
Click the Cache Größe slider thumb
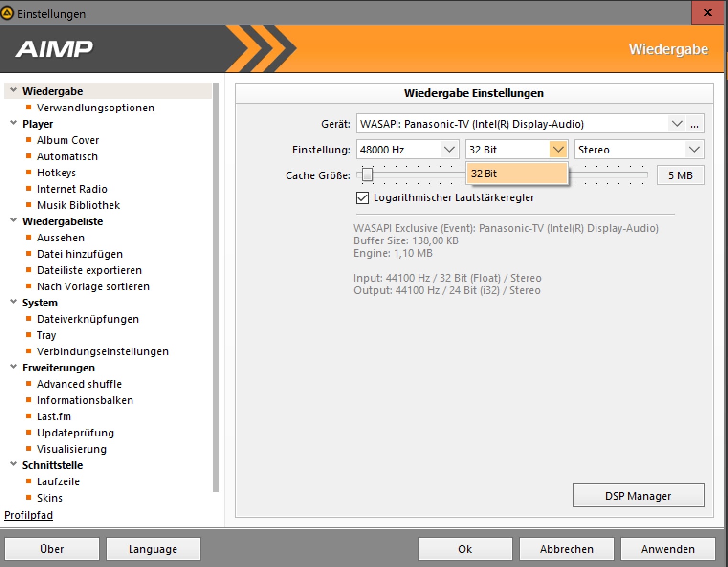pyautogui.click(x=367, y=174)
